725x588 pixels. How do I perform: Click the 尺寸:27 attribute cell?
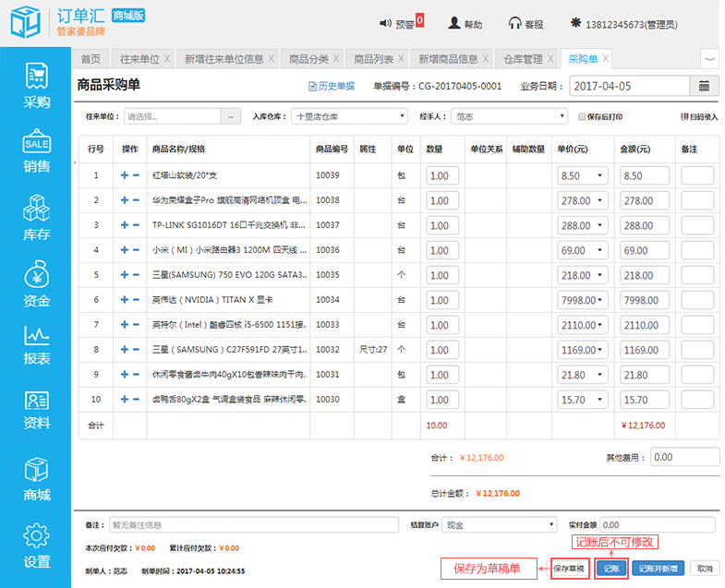tap(373, 350)
